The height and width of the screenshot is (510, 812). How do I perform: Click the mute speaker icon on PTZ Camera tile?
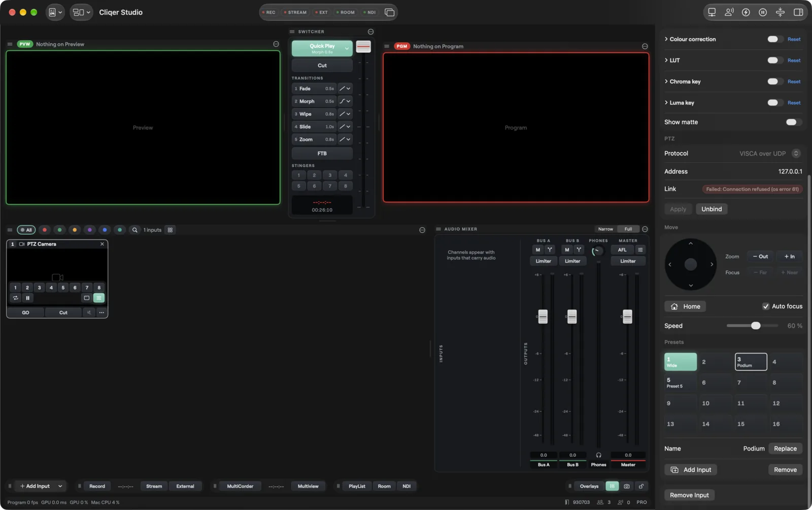click(x=89, y=313)
